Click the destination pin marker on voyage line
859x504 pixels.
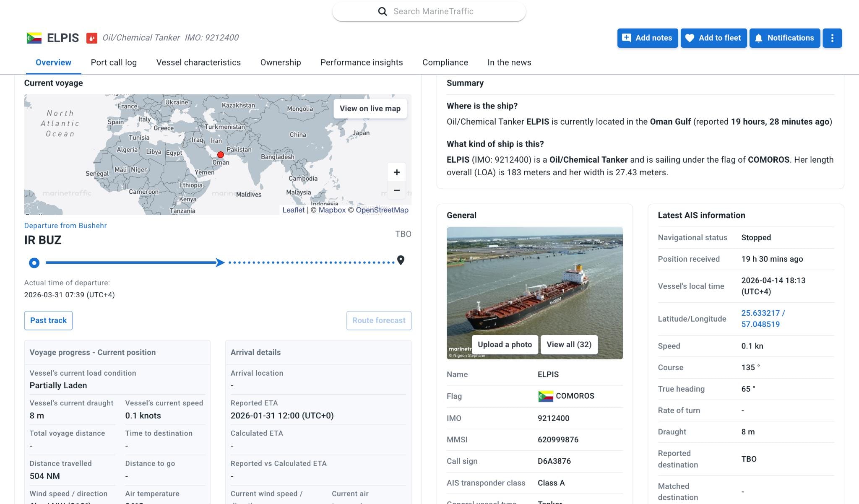pos(401,260)
